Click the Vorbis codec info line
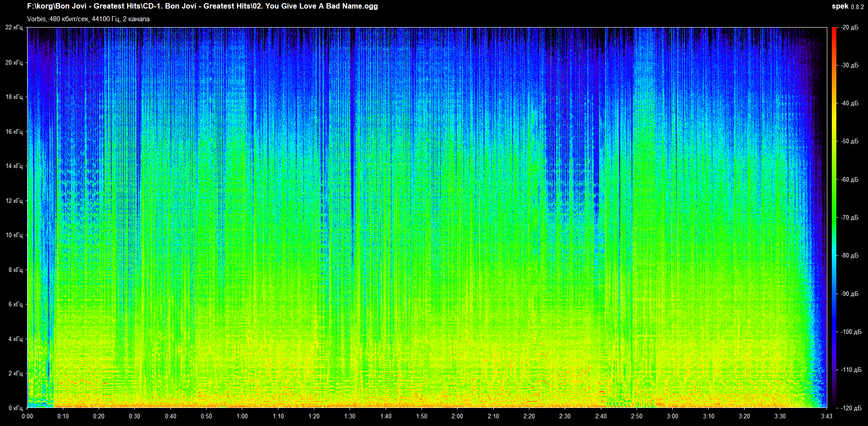Screen dimensions: 868x426 88,19
